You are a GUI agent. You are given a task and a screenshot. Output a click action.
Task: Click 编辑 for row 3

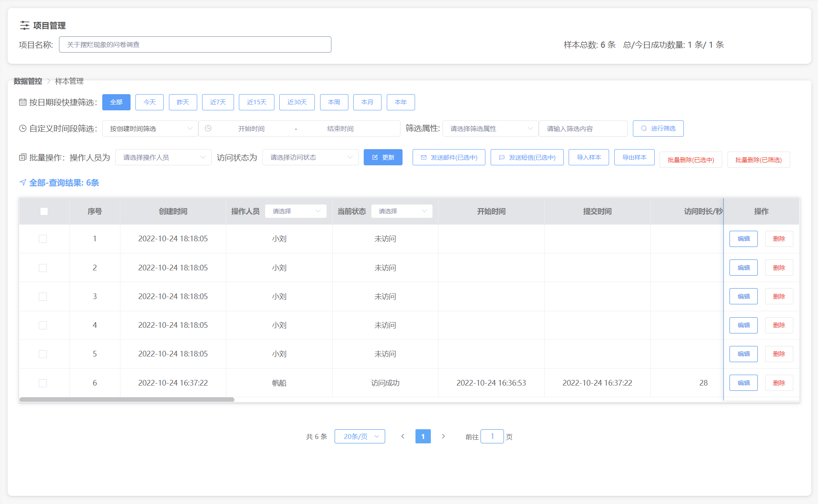744,297
